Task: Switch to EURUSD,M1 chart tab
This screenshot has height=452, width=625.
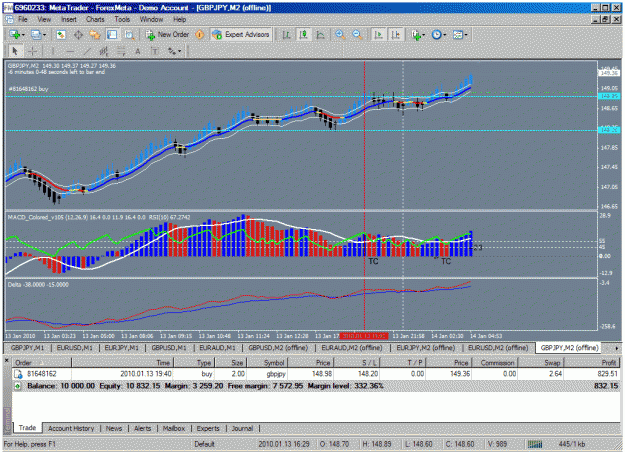Action: coord(75,348)
